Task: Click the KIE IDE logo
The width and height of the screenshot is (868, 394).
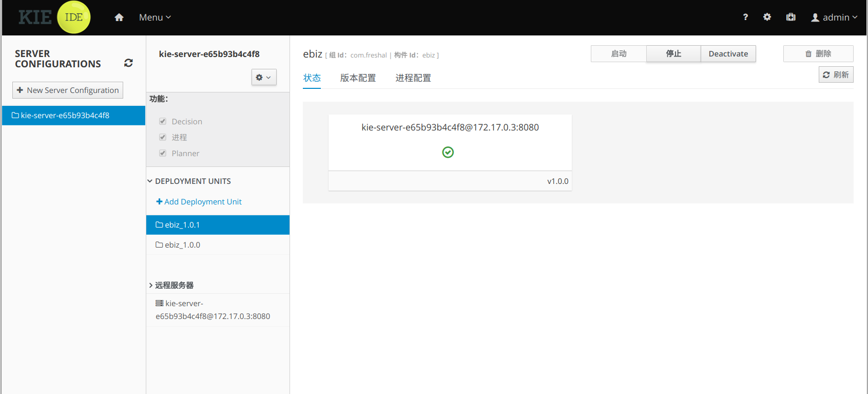Action: click(x=54, y=17)
